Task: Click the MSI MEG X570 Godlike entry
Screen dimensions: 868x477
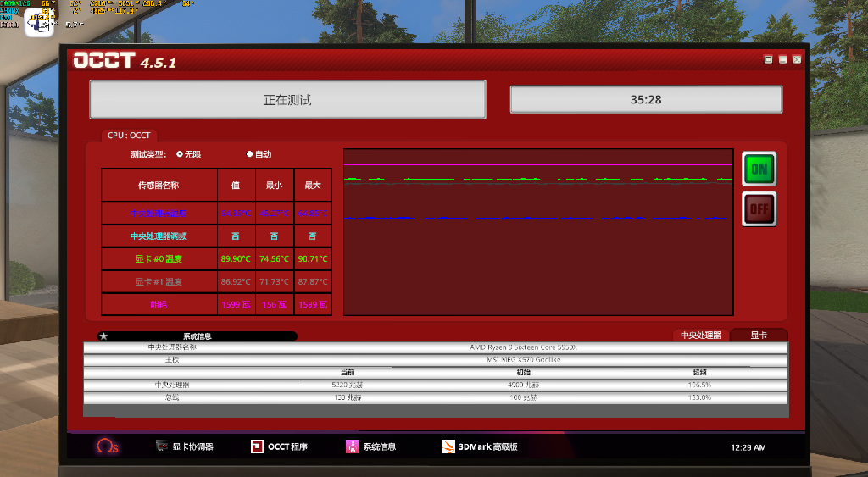Action: coord(523,360)
